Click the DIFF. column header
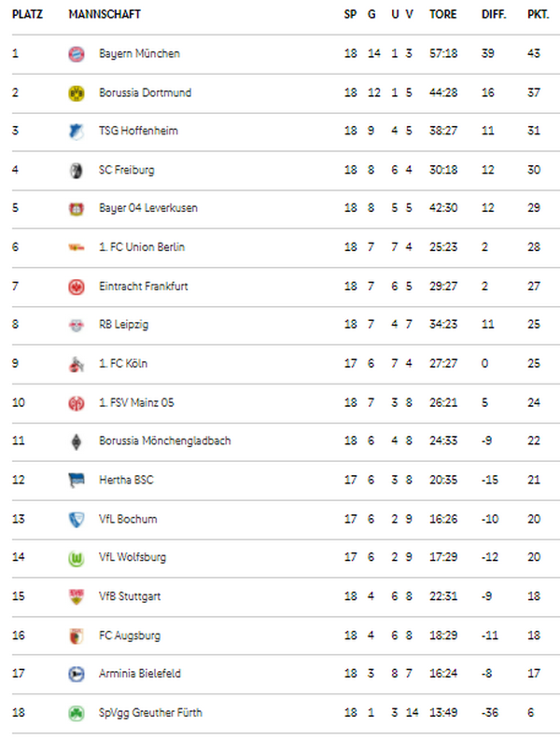Image resolution: width=560 pixels, height=741 pixels. tap(494, 14)
